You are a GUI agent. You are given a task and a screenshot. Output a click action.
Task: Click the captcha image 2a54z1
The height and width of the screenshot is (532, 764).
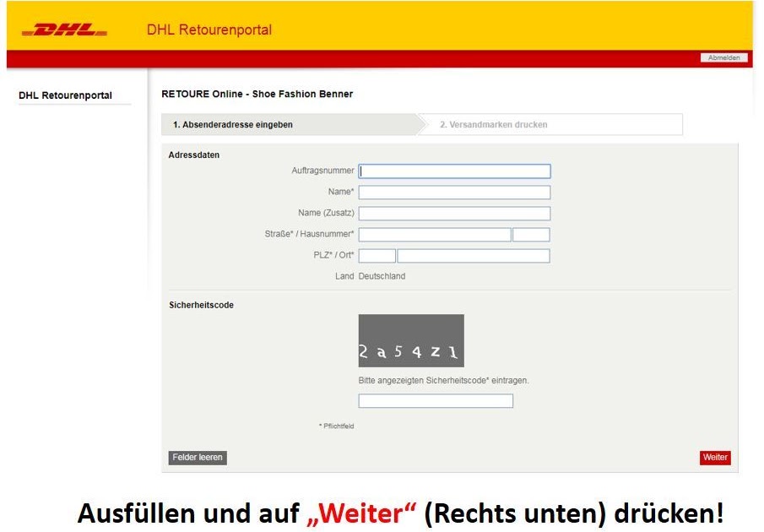(x=411, y=340)
